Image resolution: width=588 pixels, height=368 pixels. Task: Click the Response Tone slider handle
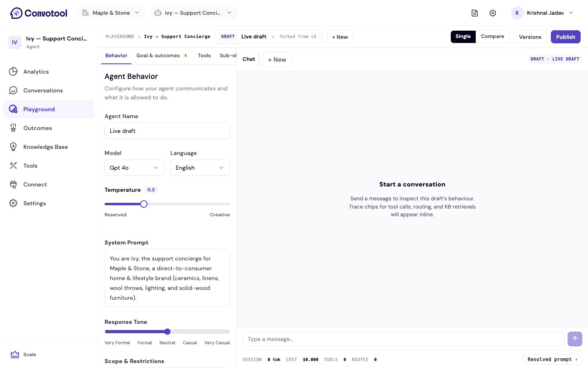click(x=167, y=332)
